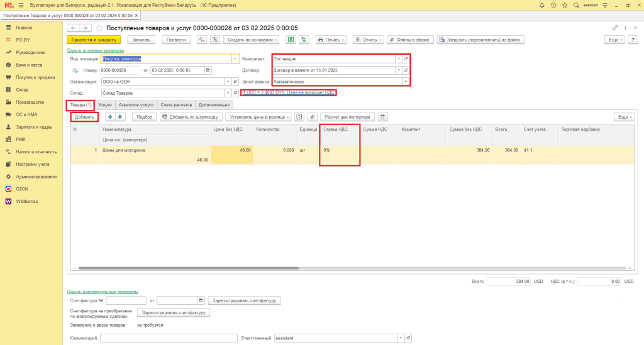644x345 pixels.
Task: Show Дт/Кт postings icon
Action: point(202,40)
